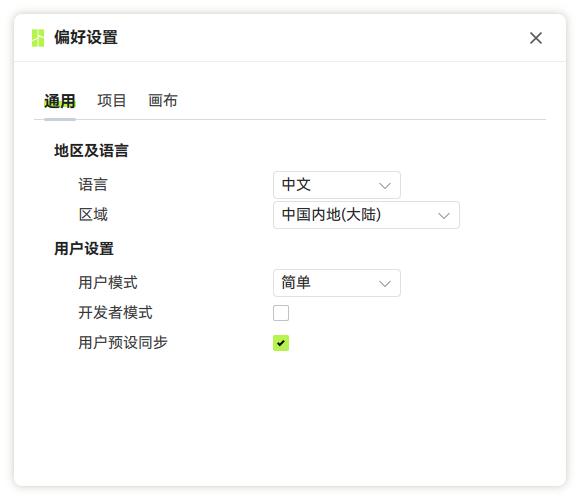Screen dimensions: 580x500
Task: Switch to the 通用 tab
Action: pyautogui.click(x=60, y=101)
